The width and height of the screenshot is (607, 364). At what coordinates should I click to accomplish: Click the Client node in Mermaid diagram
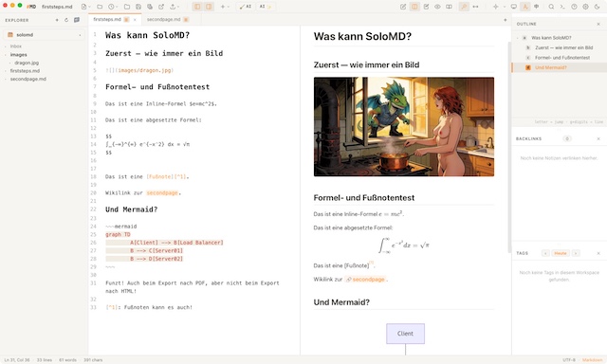click(x=405, y=334)
